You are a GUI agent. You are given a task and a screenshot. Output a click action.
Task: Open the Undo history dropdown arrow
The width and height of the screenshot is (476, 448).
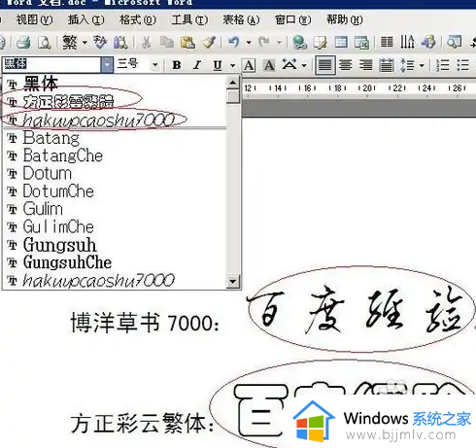click(x=249, y=43)
